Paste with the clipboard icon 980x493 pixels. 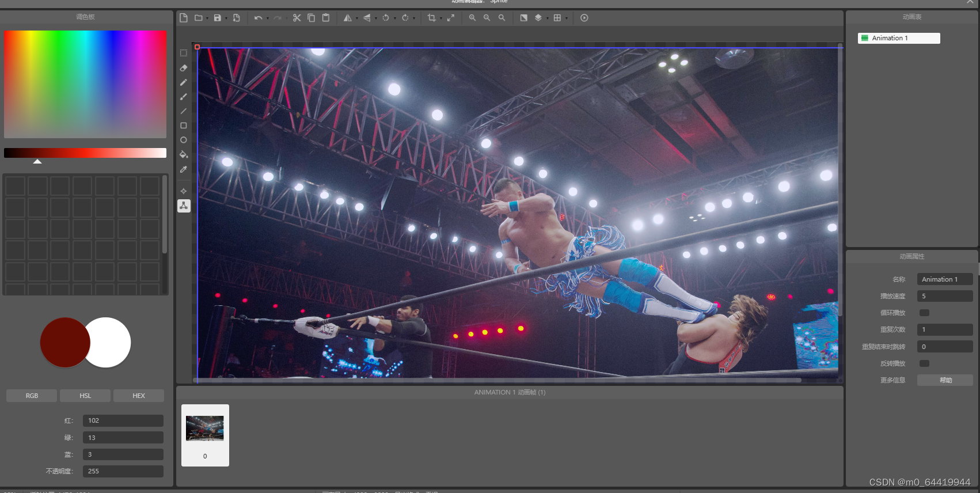[x=326, y=18]
